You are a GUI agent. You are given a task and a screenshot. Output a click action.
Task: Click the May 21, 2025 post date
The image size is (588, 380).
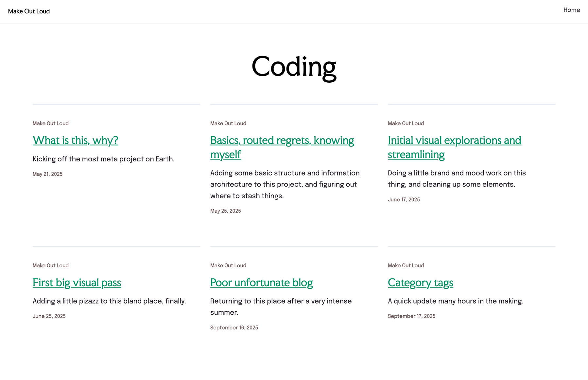click(47, 174)
